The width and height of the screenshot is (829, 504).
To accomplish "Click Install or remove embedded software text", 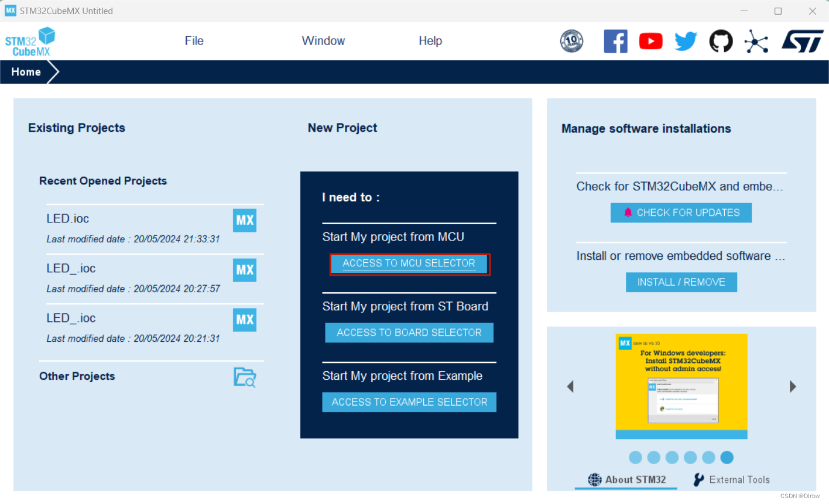I will 681,256.
